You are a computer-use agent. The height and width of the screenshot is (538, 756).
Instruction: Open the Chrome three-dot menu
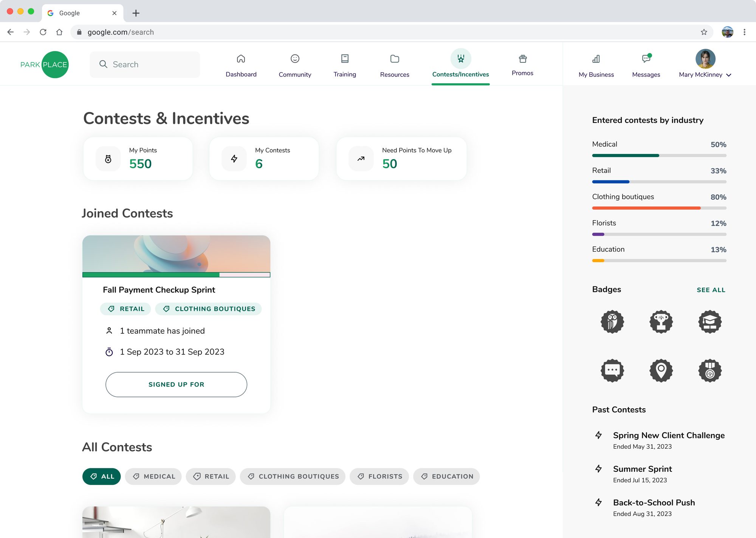[x=744, y=32]
